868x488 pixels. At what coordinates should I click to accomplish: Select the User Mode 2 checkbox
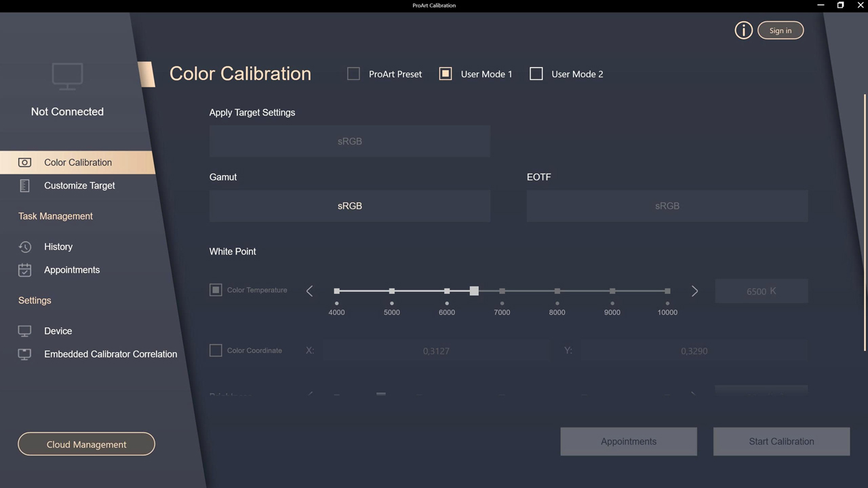click(536, 74)
